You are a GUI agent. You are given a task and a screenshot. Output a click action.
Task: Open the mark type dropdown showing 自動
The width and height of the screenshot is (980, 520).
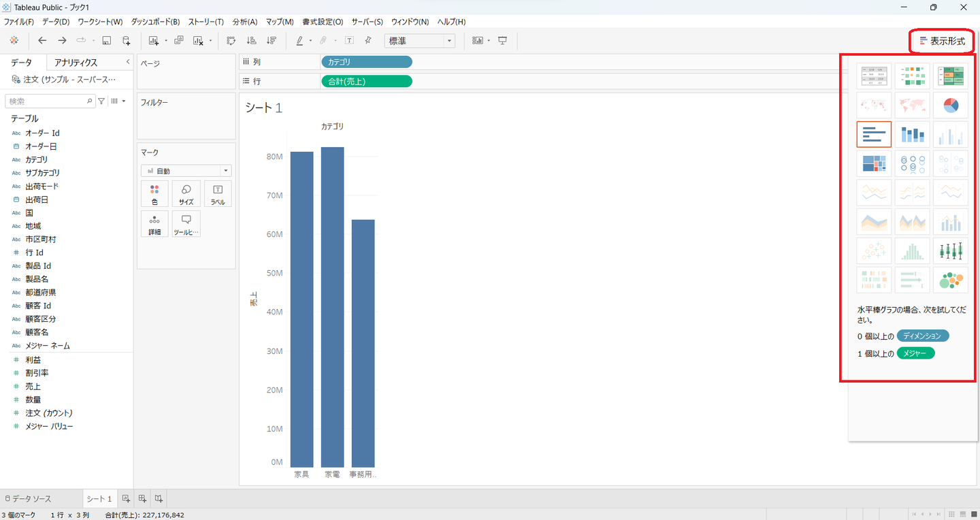point(186,171)
